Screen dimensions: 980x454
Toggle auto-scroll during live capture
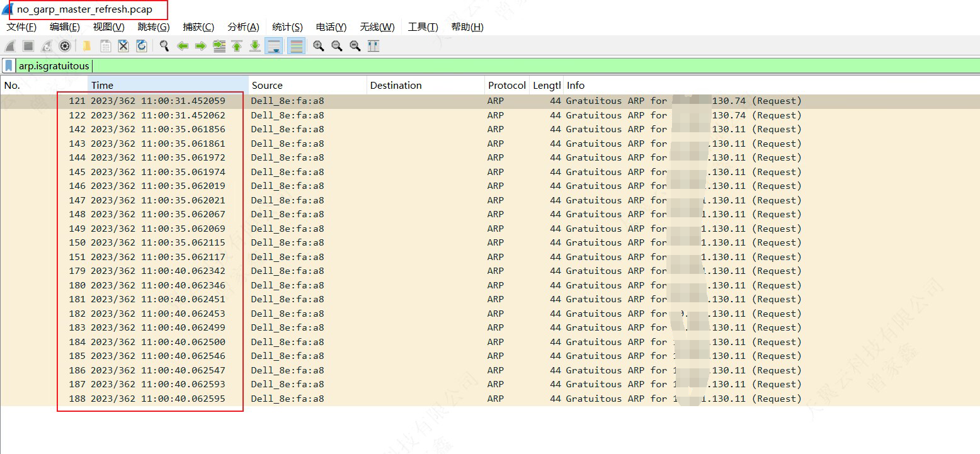click(274, 46)
